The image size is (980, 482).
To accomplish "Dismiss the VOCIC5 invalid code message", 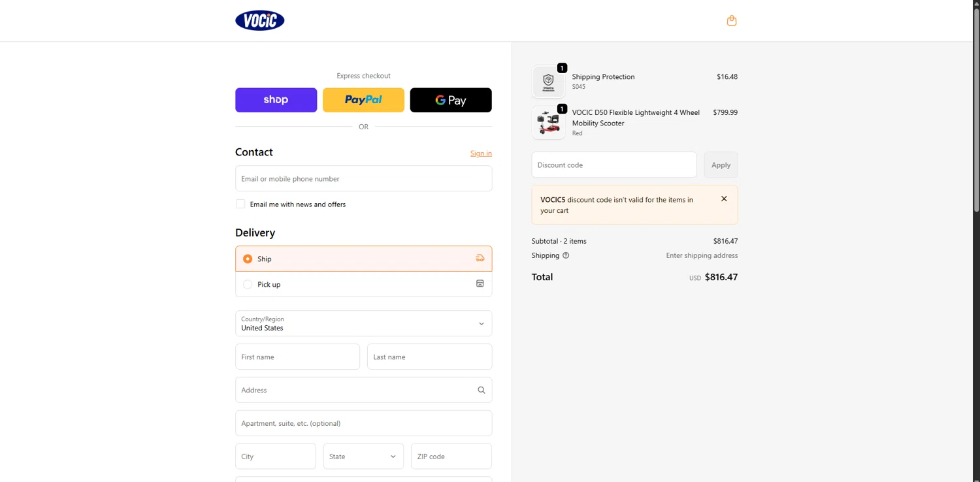I will pyautogui.click(x=724, y=199).
